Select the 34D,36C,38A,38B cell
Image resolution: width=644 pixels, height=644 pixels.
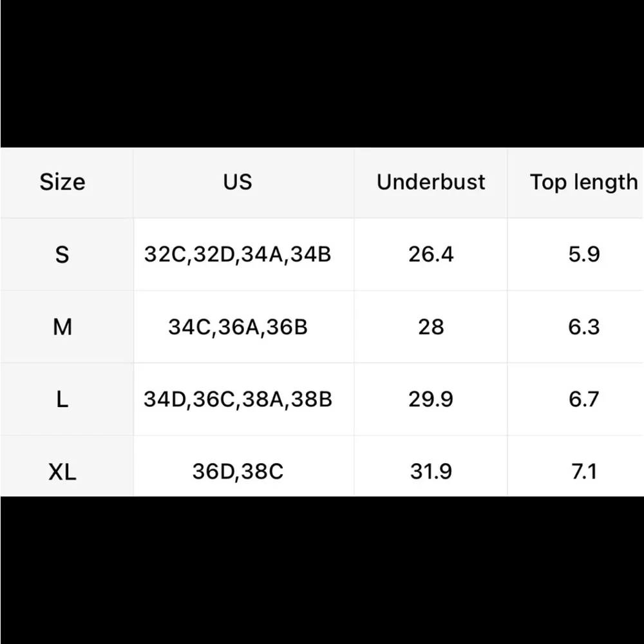tap(238, 399)
